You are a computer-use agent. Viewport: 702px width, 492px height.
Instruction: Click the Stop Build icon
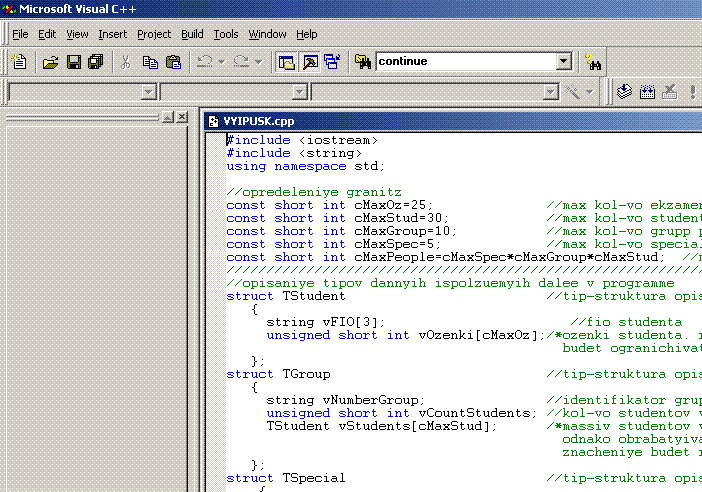click(x=670, y=92)
